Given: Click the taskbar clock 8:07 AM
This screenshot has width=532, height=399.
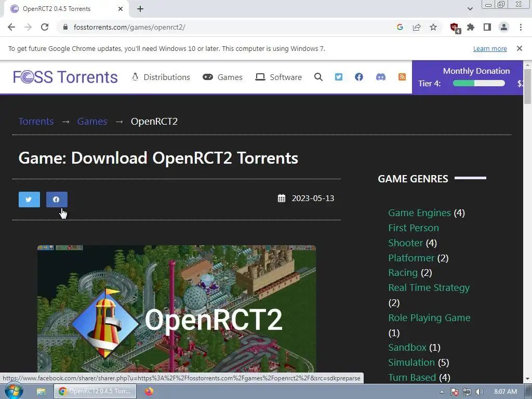Looking at the screenshot, I should (505, 392).
